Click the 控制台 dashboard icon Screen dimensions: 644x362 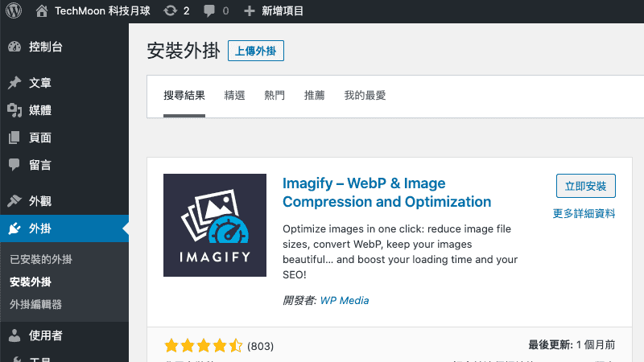pos(14,47)
